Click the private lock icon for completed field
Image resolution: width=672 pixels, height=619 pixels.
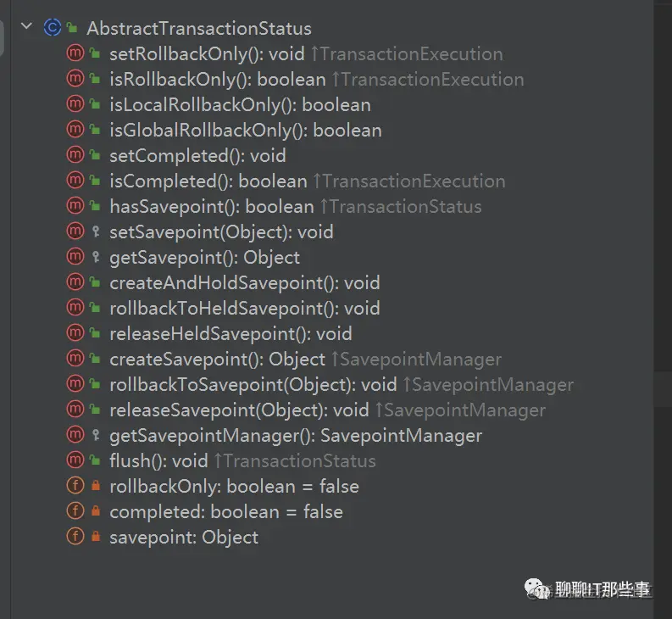click(x=96, y=511)
